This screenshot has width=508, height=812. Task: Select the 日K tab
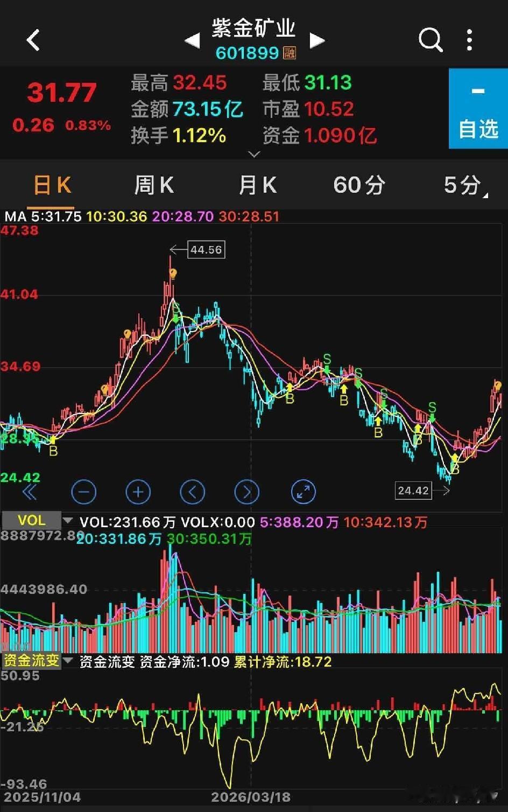[52, 185]
